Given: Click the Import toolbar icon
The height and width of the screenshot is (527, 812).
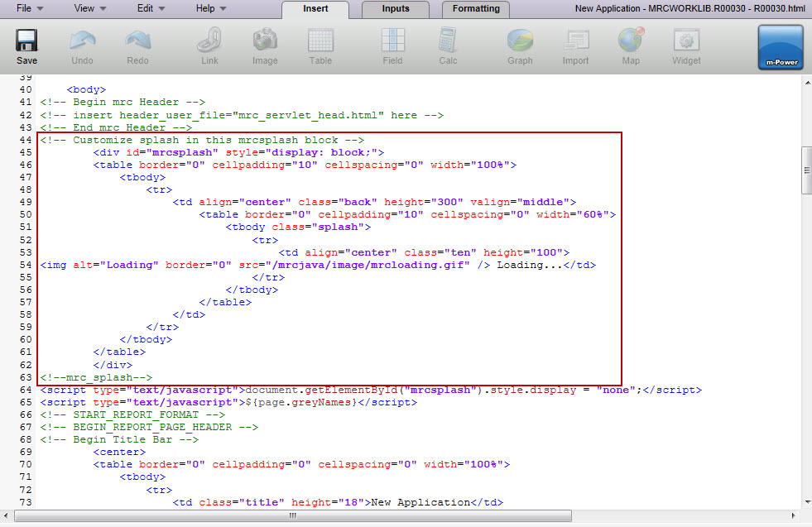Looking at the screenshot, I should tap(576, 41).
